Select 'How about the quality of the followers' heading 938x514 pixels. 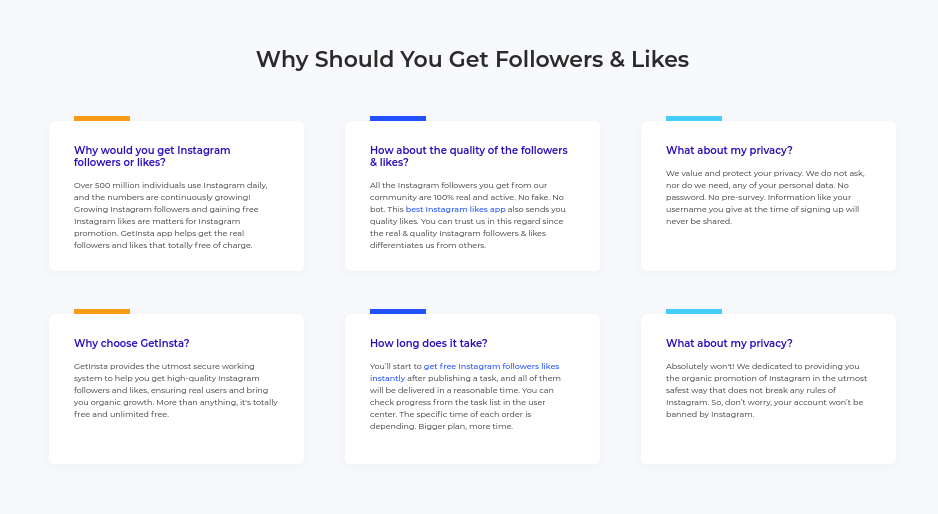pos(468,156)
